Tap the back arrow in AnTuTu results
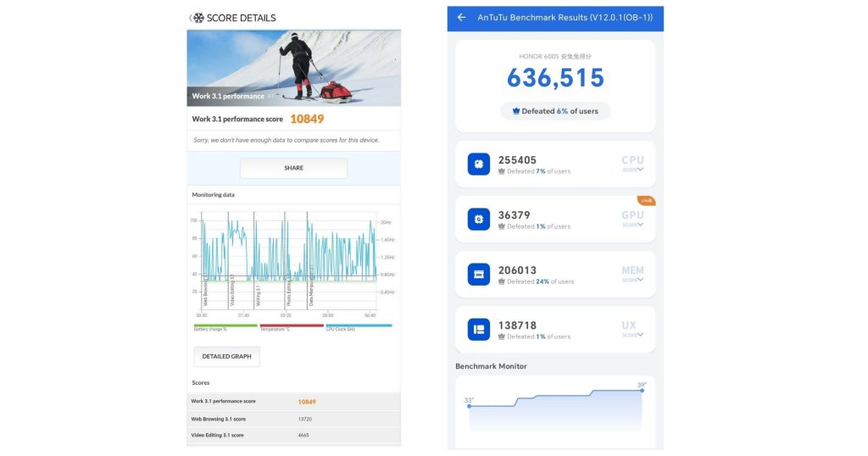 461,18
